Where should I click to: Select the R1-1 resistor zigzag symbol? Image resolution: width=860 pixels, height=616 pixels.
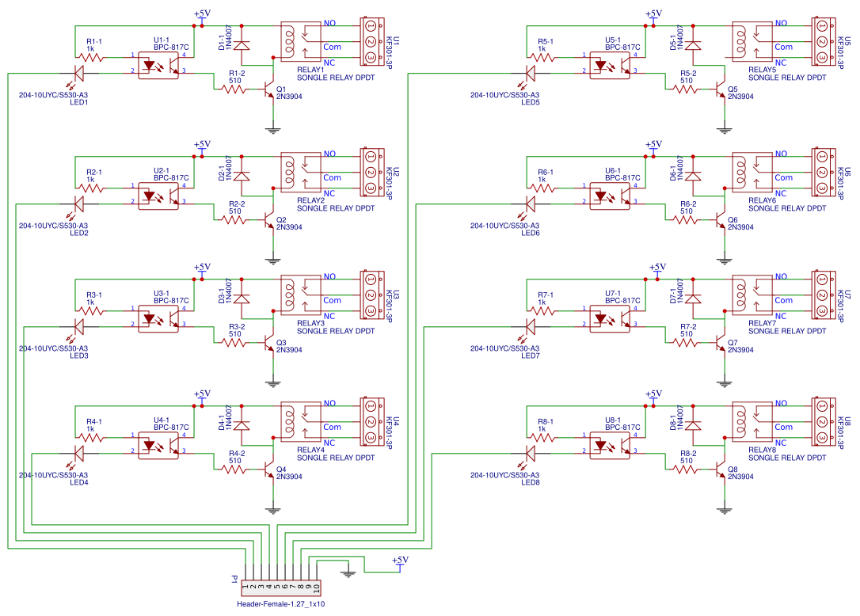(91, 57)
